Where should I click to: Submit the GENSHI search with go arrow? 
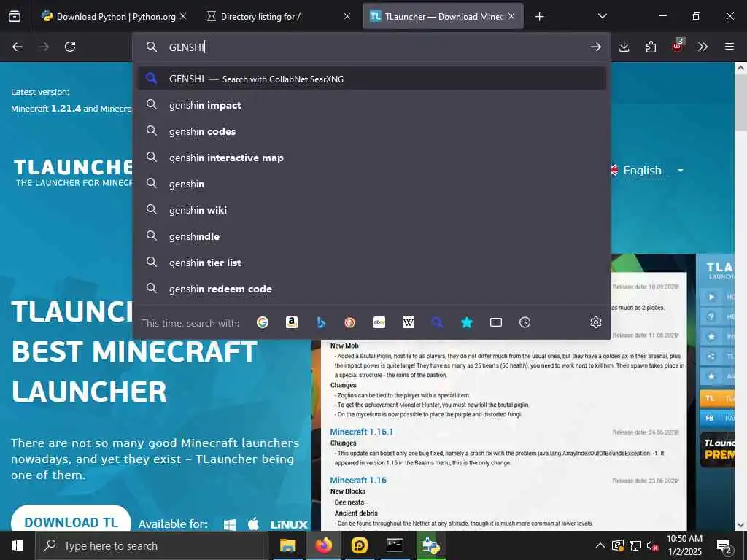595,47
